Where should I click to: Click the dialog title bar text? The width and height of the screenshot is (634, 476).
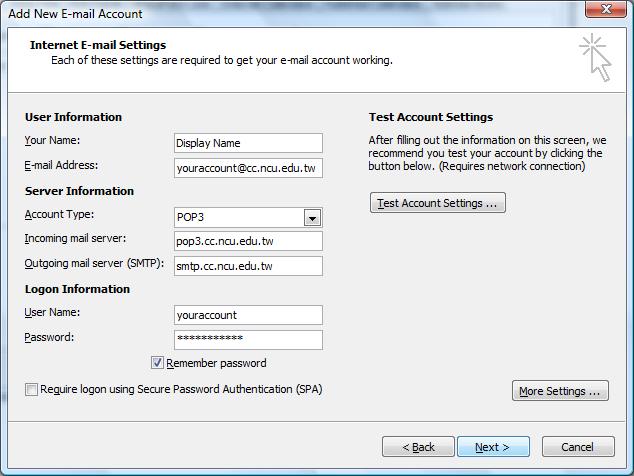(75, 14)
